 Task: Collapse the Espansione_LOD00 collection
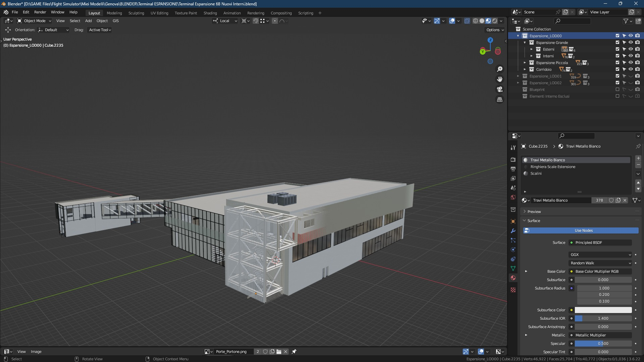(518, 36)
